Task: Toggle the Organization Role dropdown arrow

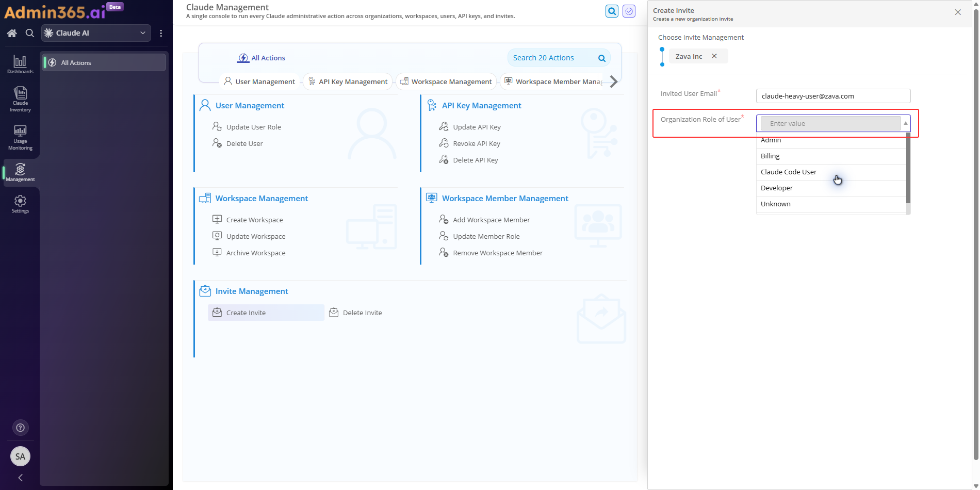Action: (x=905, y=123)
